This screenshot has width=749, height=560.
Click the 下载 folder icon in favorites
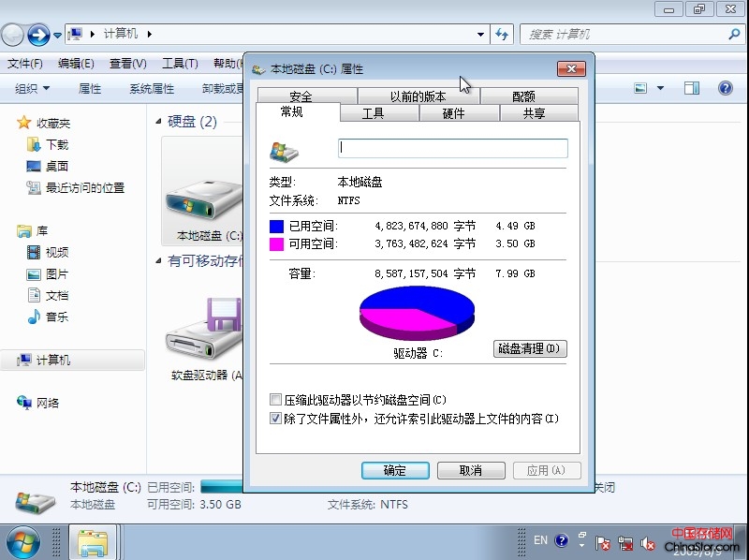pos(34,145)
